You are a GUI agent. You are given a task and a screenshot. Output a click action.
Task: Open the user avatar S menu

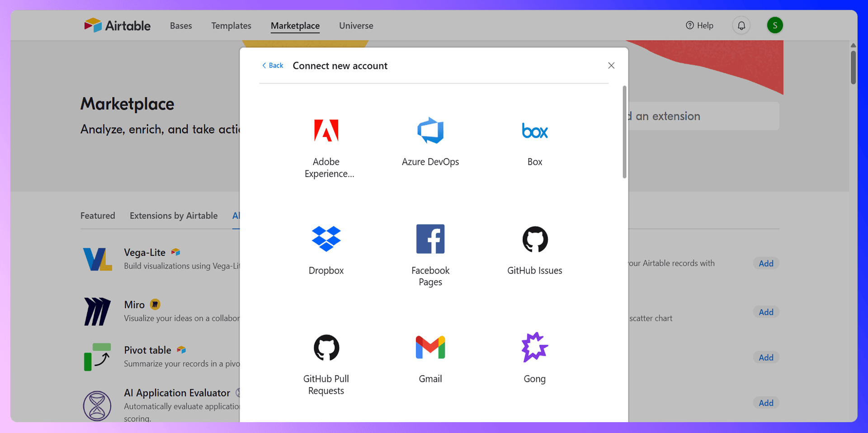[x=775, y=25]
